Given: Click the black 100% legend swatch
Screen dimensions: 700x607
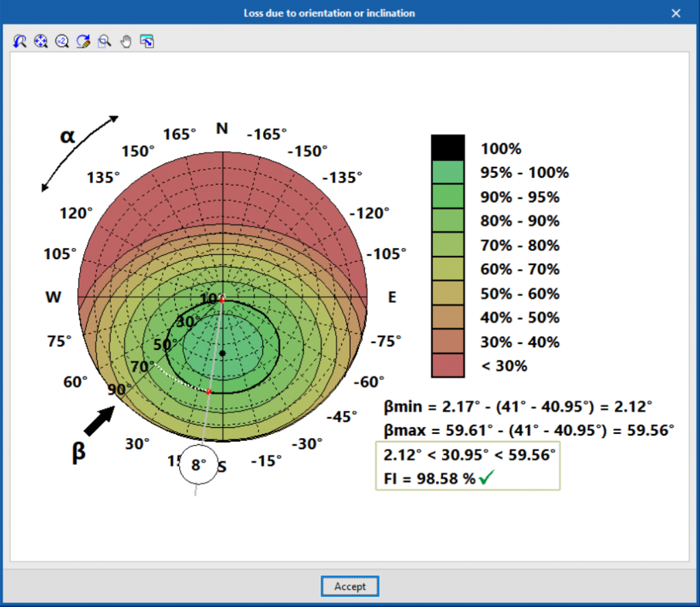Looking at the screenshot, I should [x=448, y=148].
